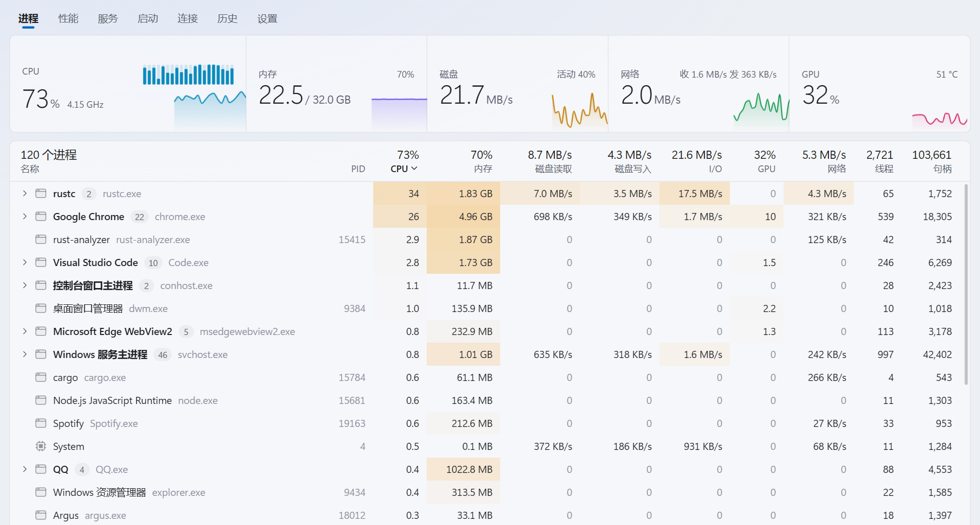The width and height of the screenshot is (980, 525).
Task: Click Chrome's 4.96 GB memory cell
Action: (463, 217)
